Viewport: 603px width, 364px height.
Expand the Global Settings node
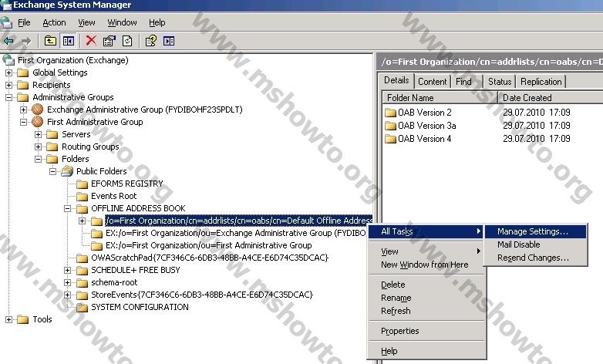coord(8,72)
